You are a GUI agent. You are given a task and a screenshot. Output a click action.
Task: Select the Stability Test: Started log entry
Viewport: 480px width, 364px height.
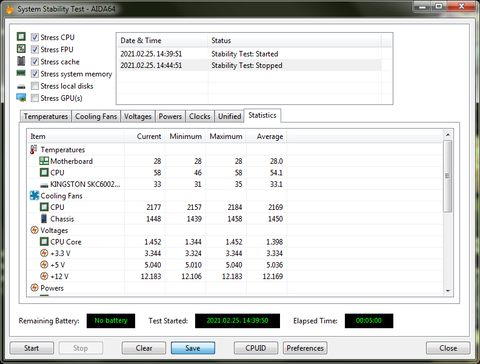[x=249, y=54]
